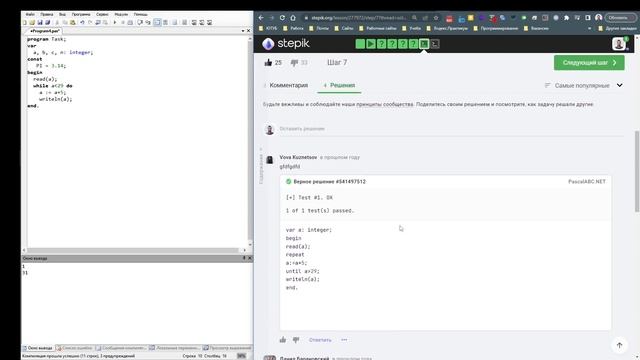The height and width of the screenshot is (360, 640).
Task: Open the Самые популярные sort dropdown
Action: pos(584,85)
